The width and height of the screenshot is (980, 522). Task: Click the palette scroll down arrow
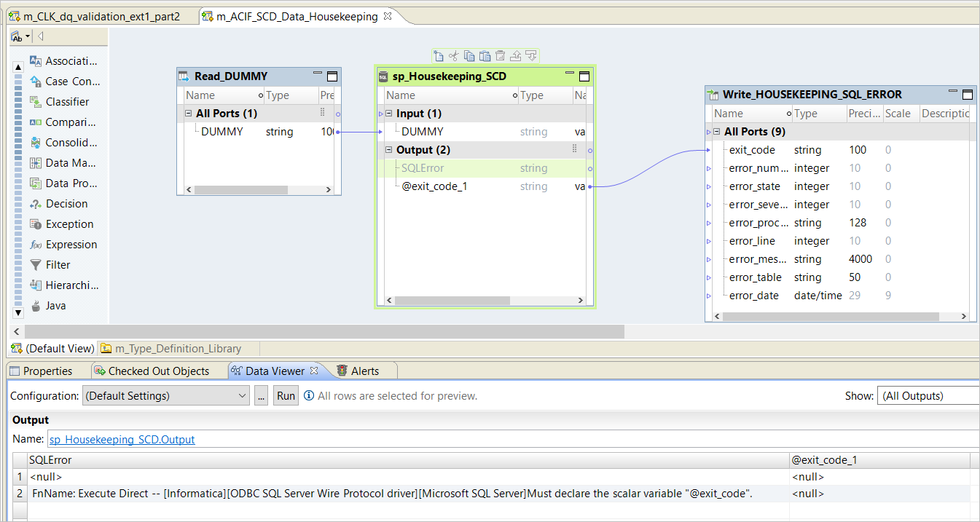[x=18, y=312]
